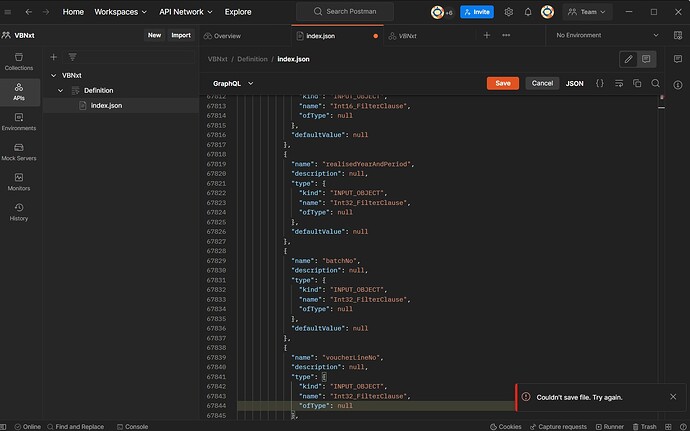The width and height of the screenshot is (690, 431).
Task: Open the No Environment dropdown
Action: coord(607,35)
